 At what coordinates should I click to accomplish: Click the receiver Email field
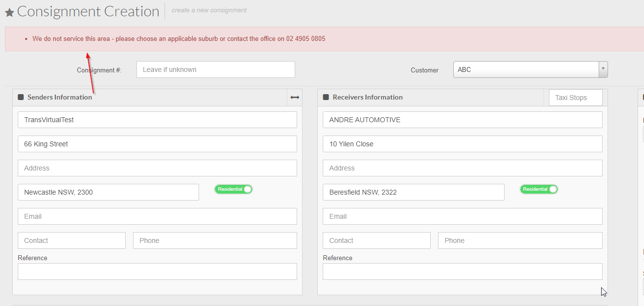(463, 216)
